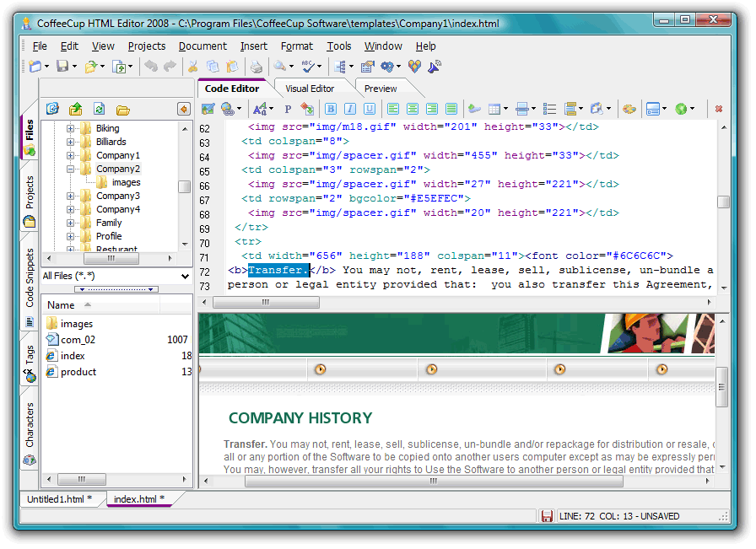Image resolution: width=756 pixels, height=549 pixels.
Task: Select the com_02 file in file list
Action: [78, 340]
